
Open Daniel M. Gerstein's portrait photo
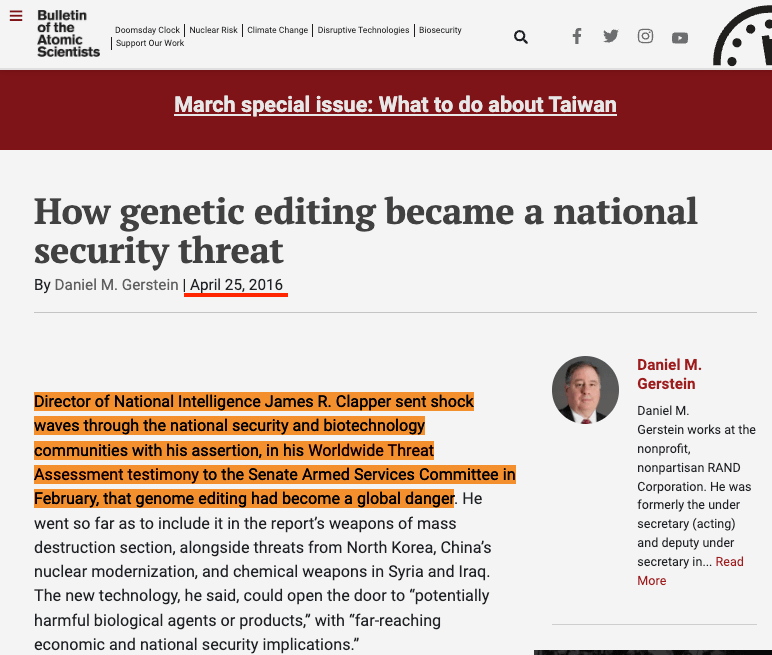tap(585, 390)
